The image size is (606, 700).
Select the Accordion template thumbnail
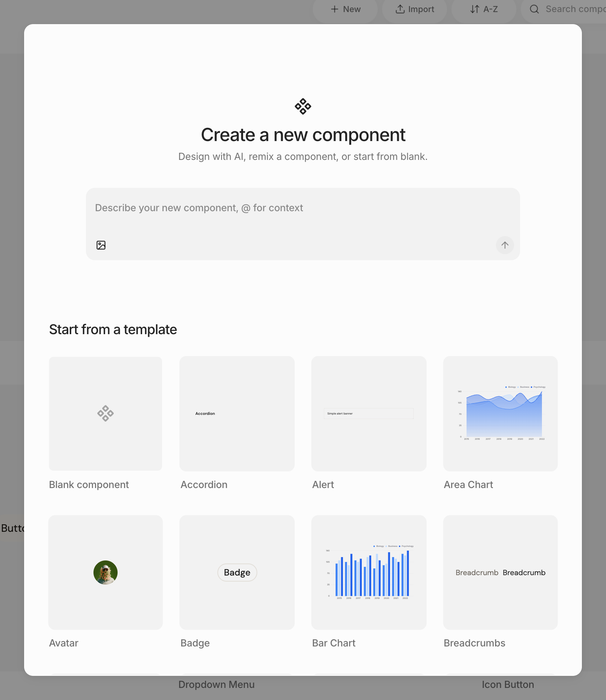point(237,414)
